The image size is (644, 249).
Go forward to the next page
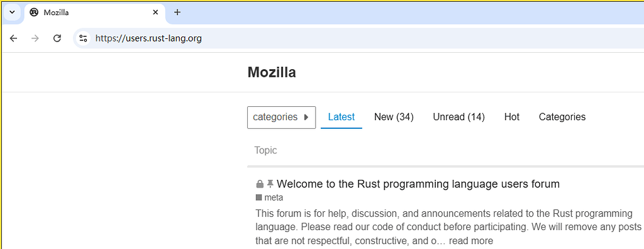(x=35, y=38)
